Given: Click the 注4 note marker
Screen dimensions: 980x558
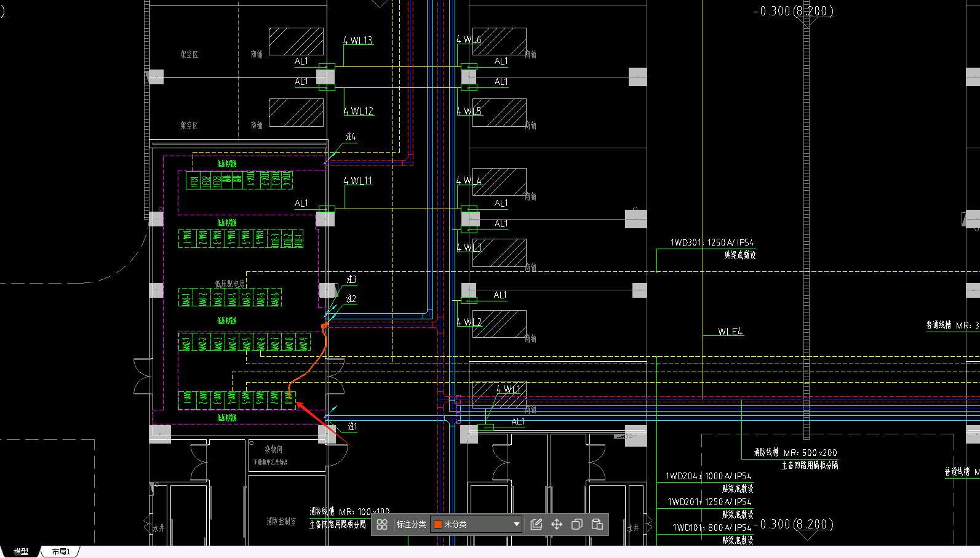Looking at the screenshot, I should coord(351,137).
